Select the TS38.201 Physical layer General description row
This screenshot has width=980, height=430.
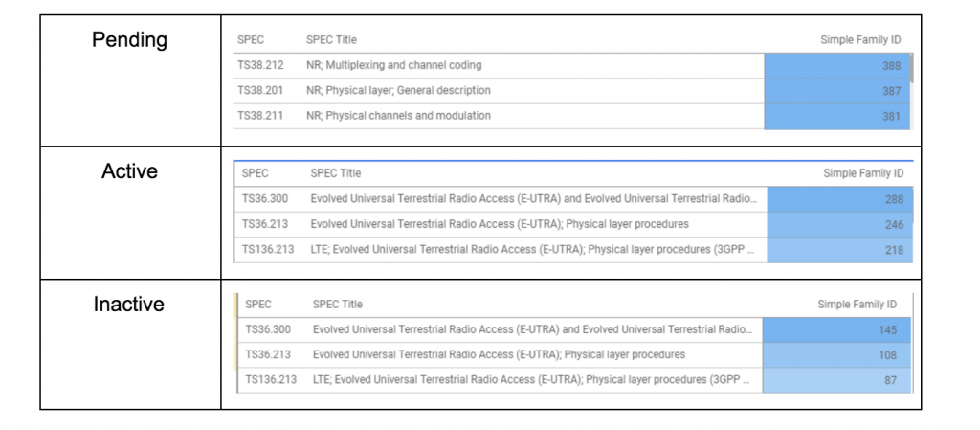coord(571,91)
